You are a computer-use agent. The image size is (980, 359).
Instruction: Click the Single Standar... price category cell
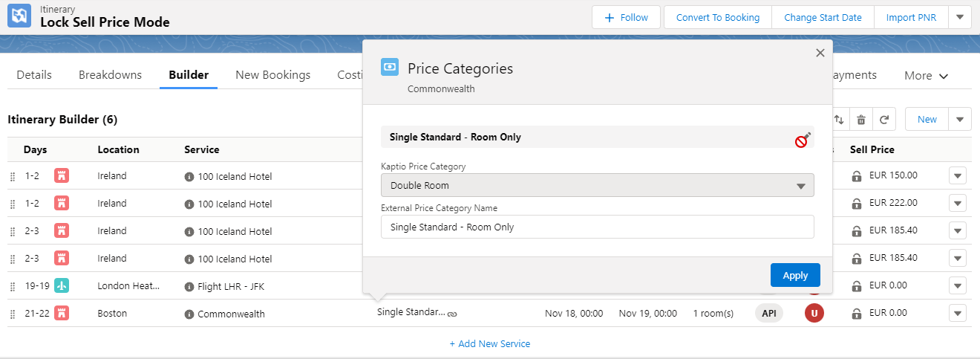point(411,312)
